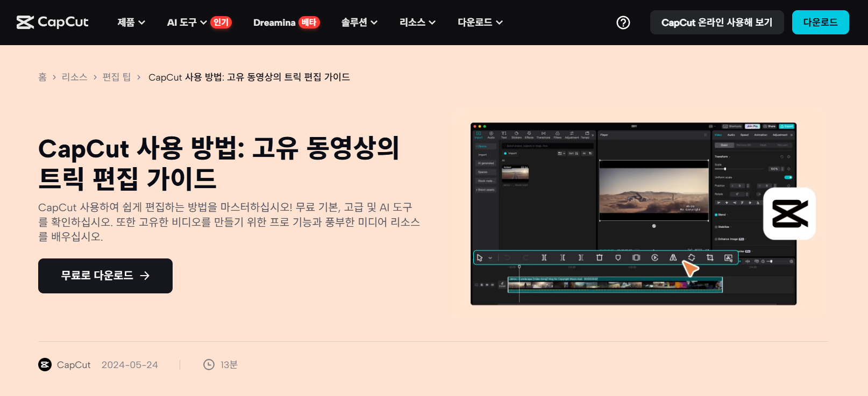Check the Stabilize checkbox in the editor image
Screen dimensions: 868x396
point(716,227)
